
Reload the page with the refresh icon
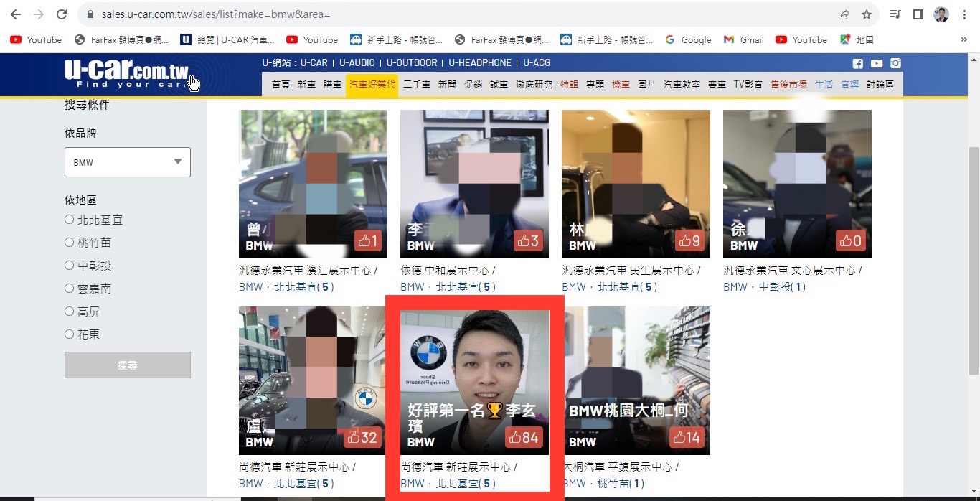(62, 14)
